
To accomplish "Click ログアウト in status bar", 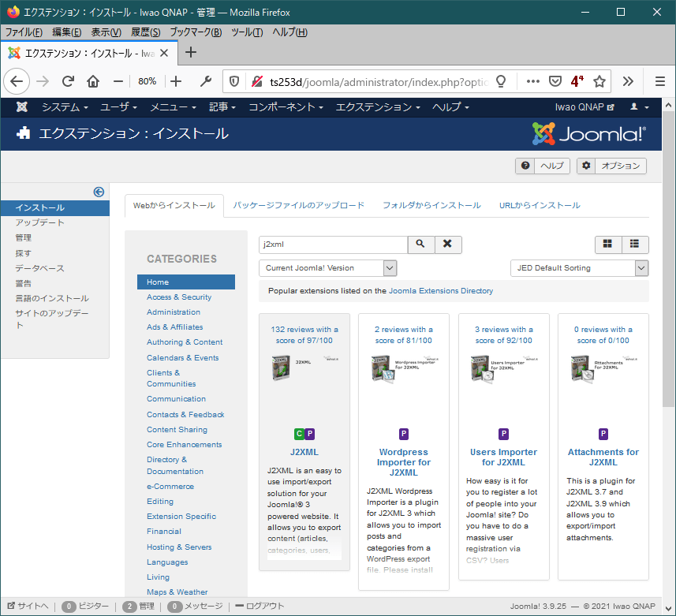I will 260,606.
